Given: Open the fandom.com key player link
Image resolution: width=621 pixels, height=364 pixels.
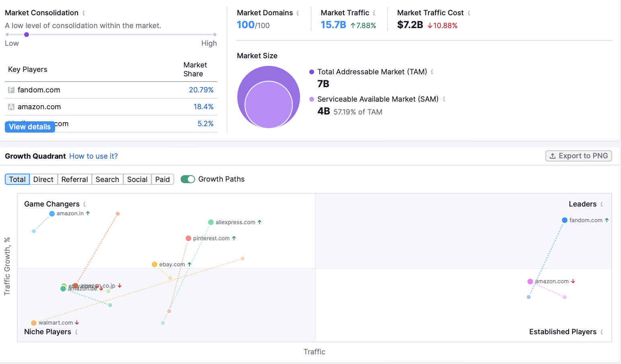Looking at the screenshot, I should click(39, 90).
